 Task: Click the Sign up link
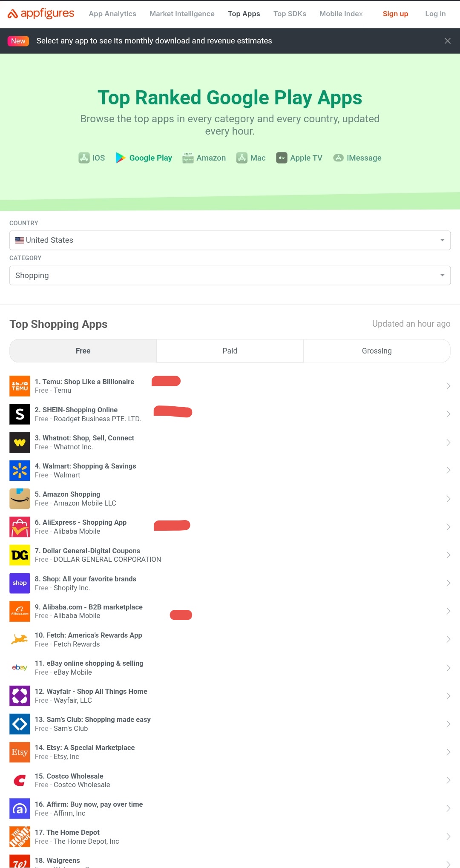tap(395, 14)
